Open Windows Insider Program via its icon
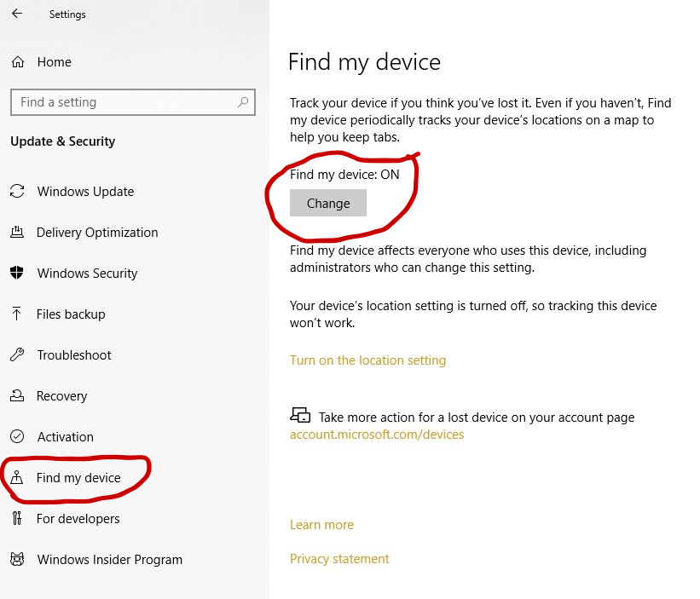Screen dimensions: 700x599 17,560
